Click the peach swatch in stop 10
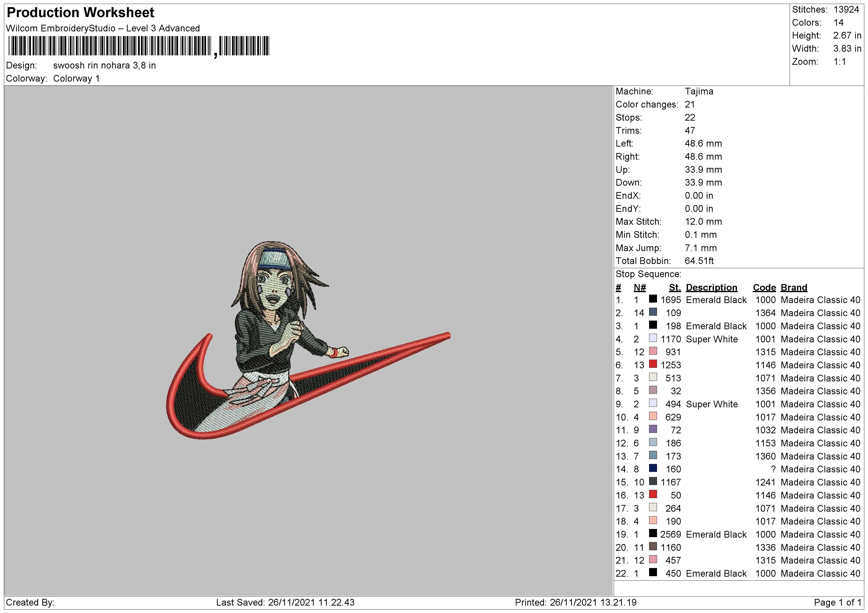 653,416
